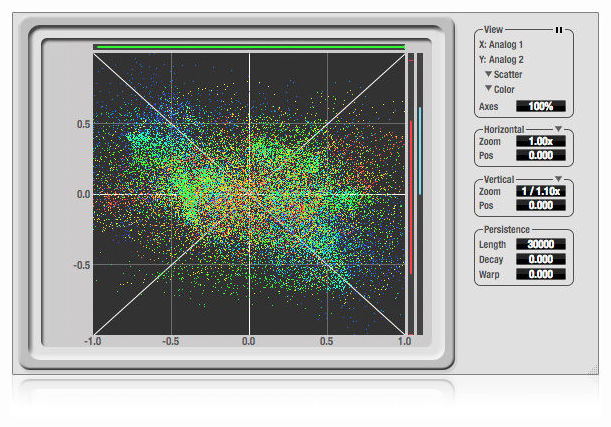The image size is (611, 427).
Task: Open the Scatter display mode dropdown
Action: point(504,74)
